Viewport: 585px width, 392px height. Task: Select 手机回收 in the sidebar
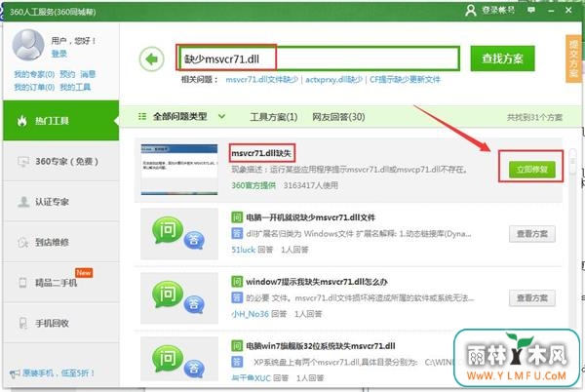tap(61, 323)
